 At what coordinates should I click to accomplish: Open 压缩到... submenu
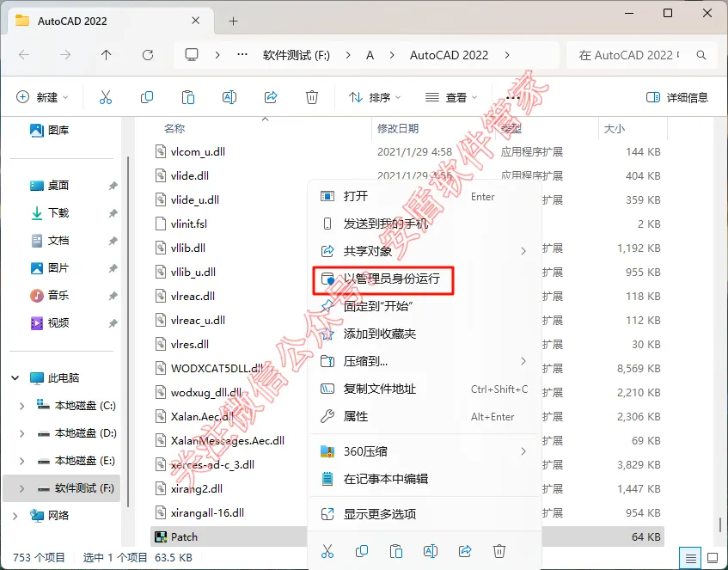[425, 361]
